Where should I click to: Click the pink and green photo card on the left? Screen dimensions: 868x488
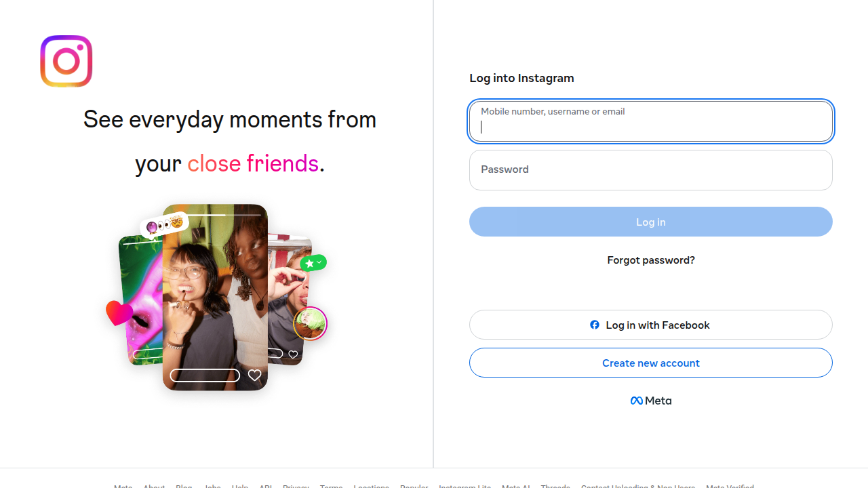click(x=141, y=300)
